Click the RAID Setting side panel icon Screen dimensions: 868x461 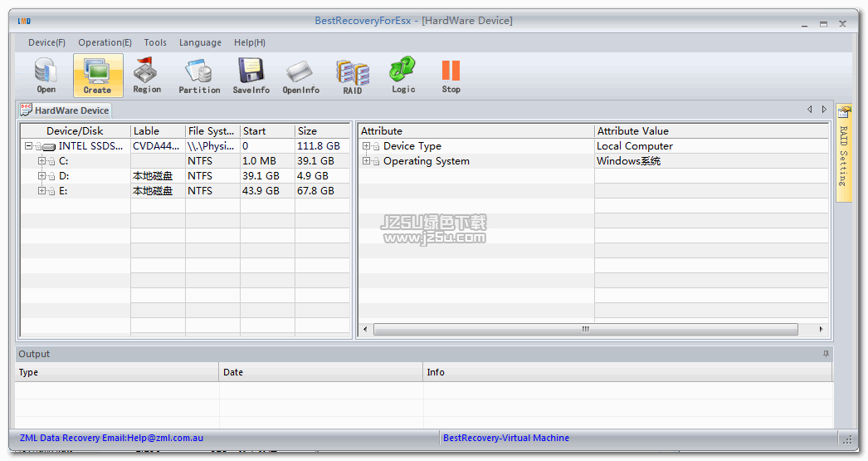tap(844, 114)
